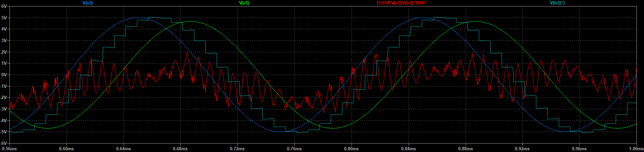Select the V(s3) trace label
Screen dimensions: 644x152
coord(88,3)
